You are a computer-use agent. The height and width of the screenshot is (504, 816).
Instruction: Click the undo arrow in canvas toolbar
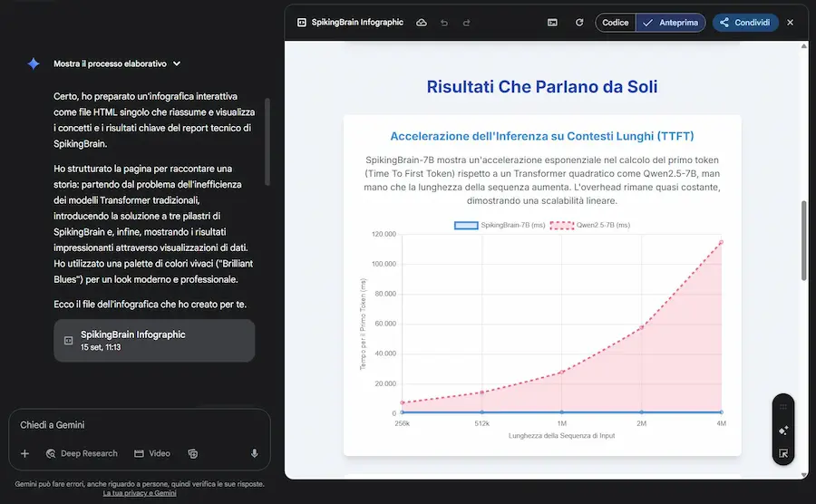coord(444,23)
